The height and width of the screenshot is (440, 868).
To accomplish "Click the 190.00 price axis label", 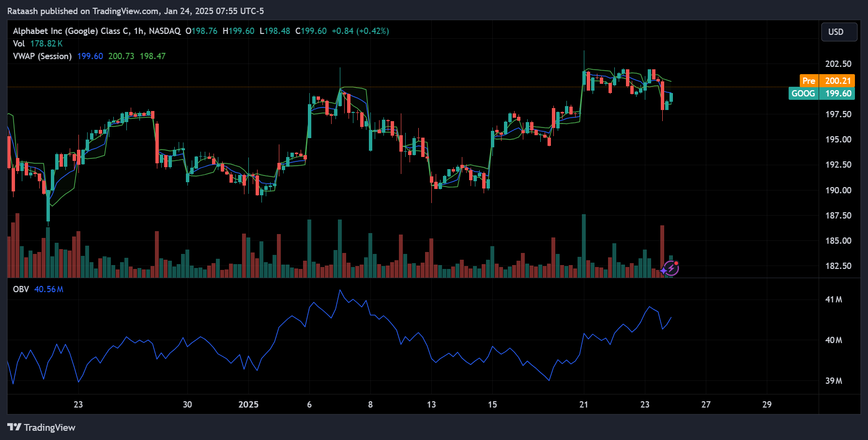I will tap(838, 190).
